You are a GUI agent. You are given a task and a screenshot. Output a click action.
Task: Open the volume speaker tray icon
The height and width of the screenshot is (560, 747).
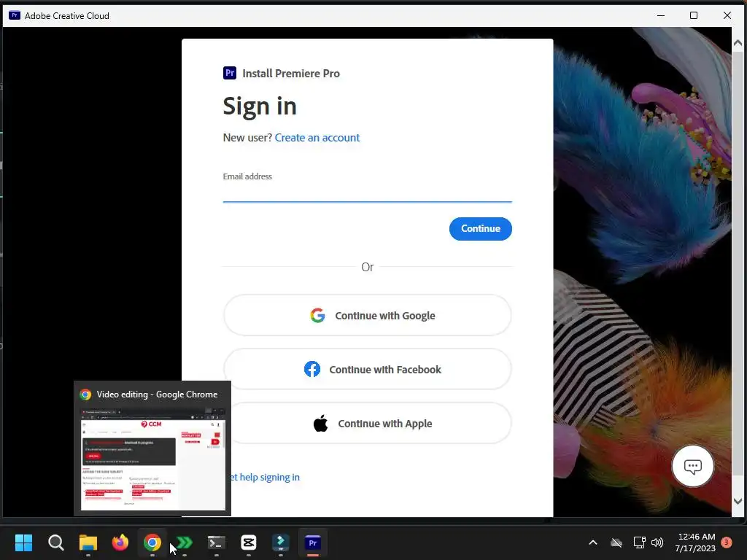(x=657, y=542)
